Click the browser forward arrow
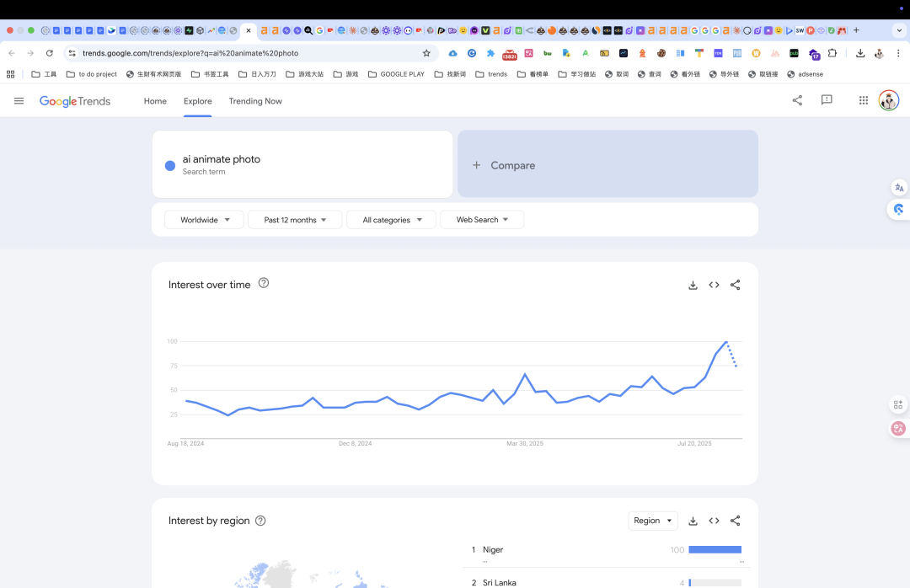The width and height of the screenshot is (910, 588). pos(30,53)
